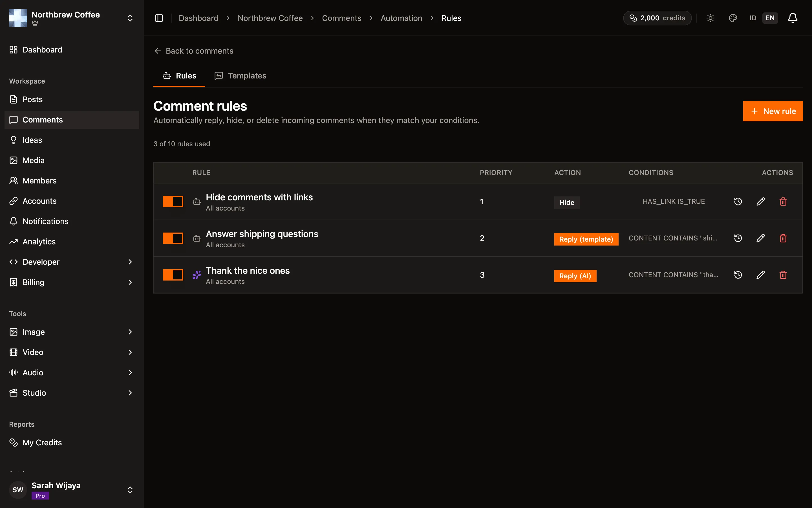
Task: Open Analytics in the sidebar
Action: (x=72, y=242)
